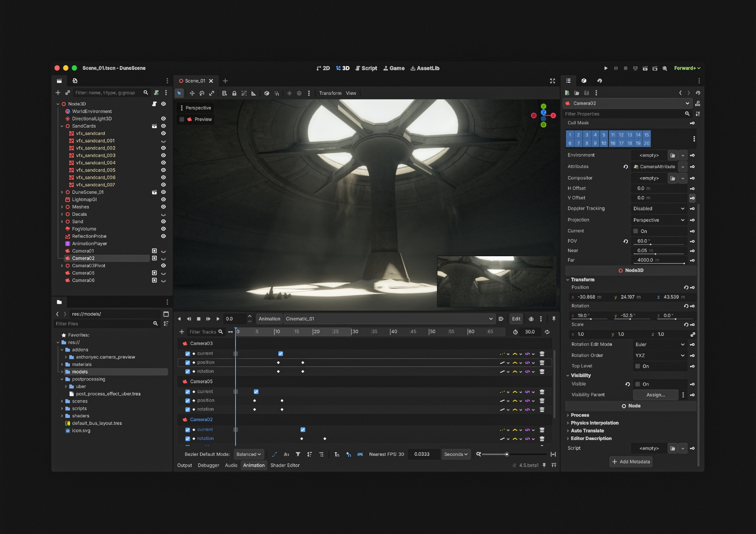Viewport: 756px width, 534px height.
Task: Click the Add Metadata button
Action: point(631,461)
